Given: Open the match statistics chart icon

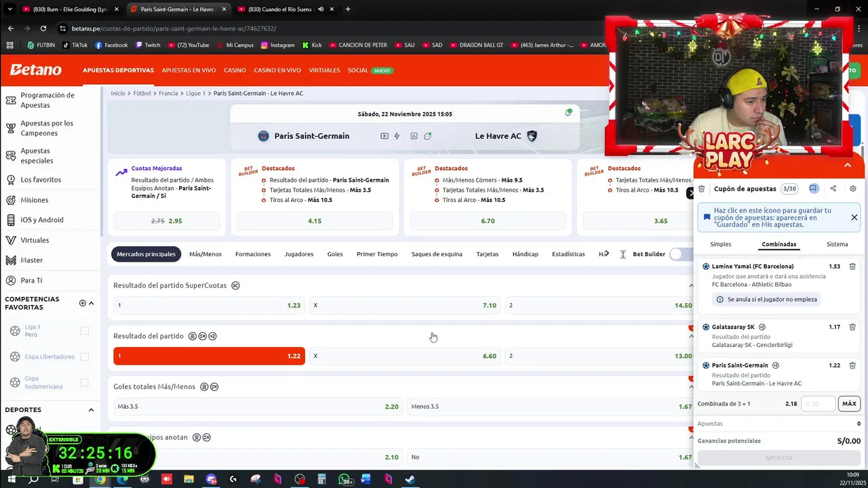Looking at the screenshot, I should [414, 136].
